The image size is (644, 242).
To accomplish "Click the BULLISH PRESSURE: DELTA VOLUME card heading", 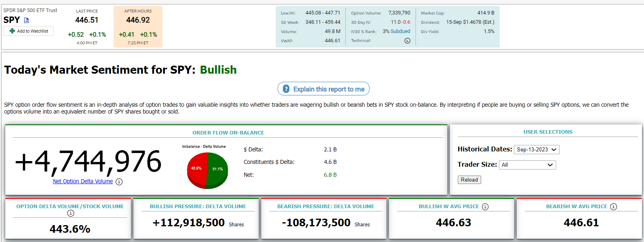I will tap(198, 207).
